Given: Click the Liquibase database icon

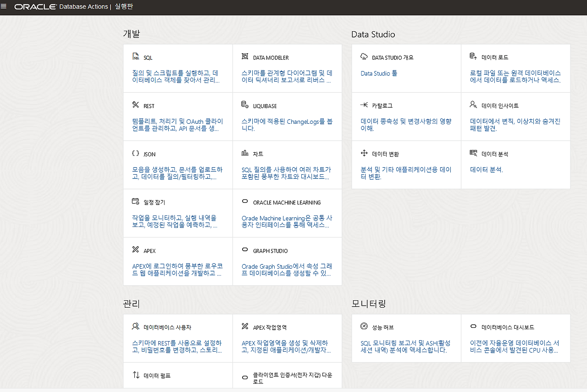Looking at the screenshot, I should pyautogui.click(x=244, y=105).
